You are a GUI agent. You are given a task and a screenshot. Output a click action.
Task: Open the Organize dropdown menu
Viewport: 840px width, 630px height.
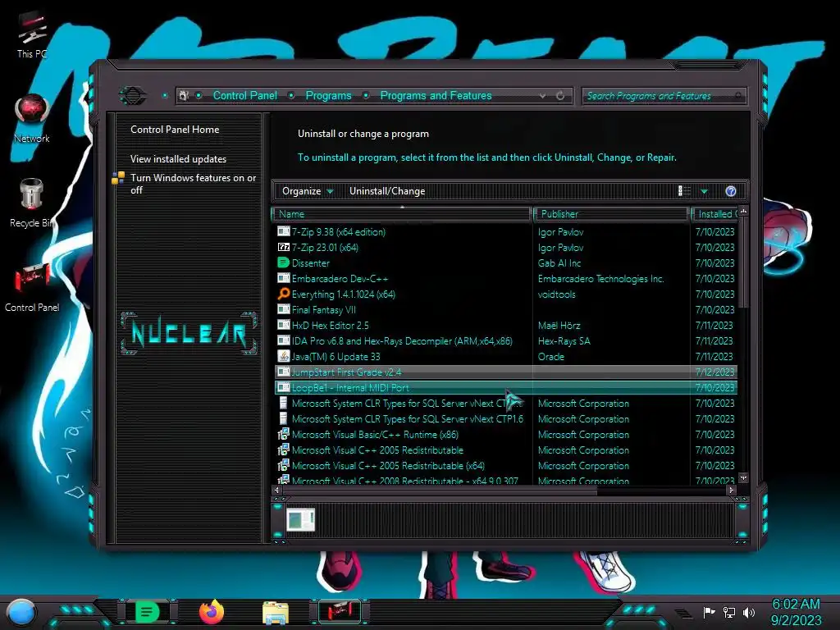(308, 191)
